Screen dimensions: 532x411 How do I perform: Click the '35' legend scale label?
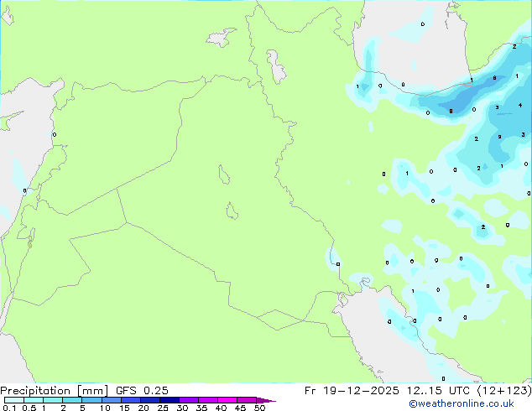202,408
